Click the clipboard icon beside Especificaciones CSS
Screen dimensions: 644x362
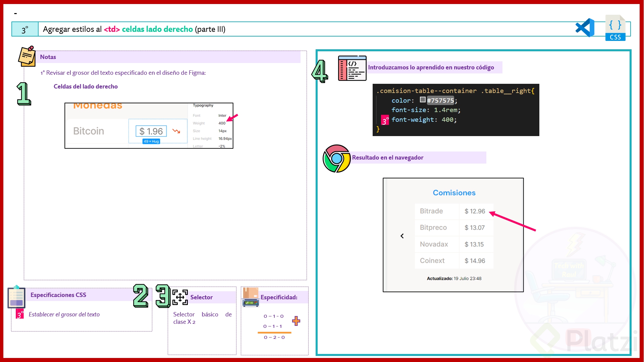coord(16,297)
